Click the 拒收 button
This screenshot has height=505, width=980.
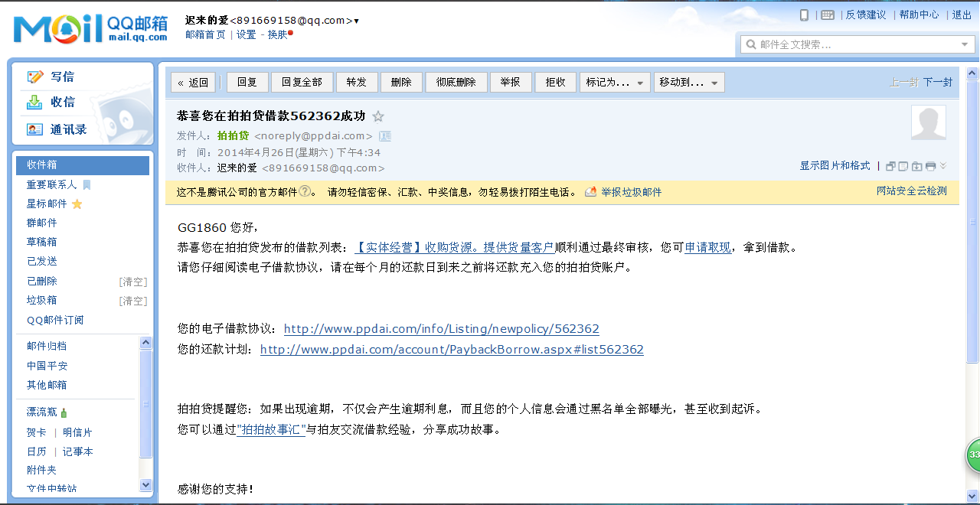555,82
